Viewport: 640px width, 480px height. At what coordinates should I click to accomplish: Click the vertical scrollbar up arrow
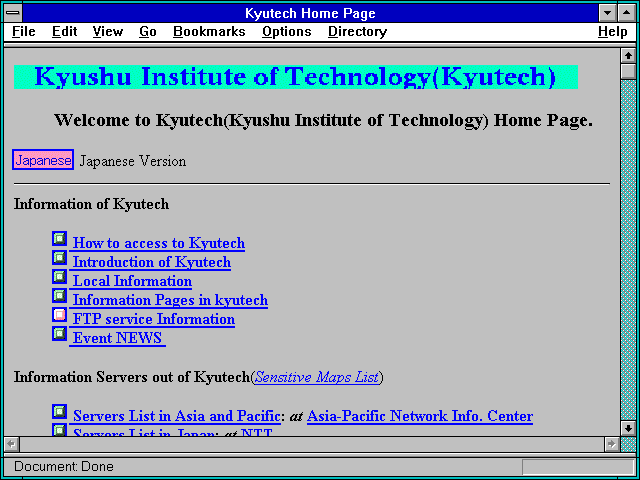coord(628,56)
